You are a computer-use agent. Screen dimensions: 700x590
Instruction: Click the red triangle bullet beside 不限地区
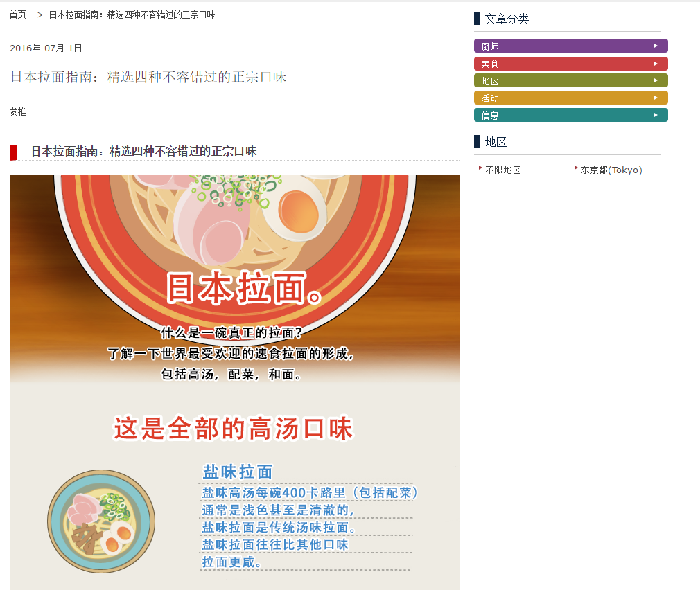click(x=480, y=168)
